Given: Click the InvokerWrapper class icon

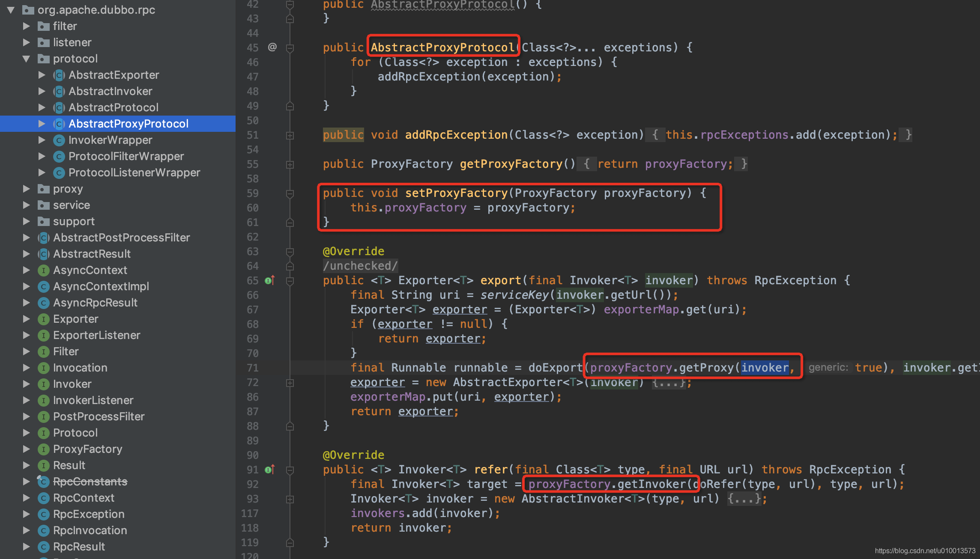Looking at the screenshot, I should 59,140.
